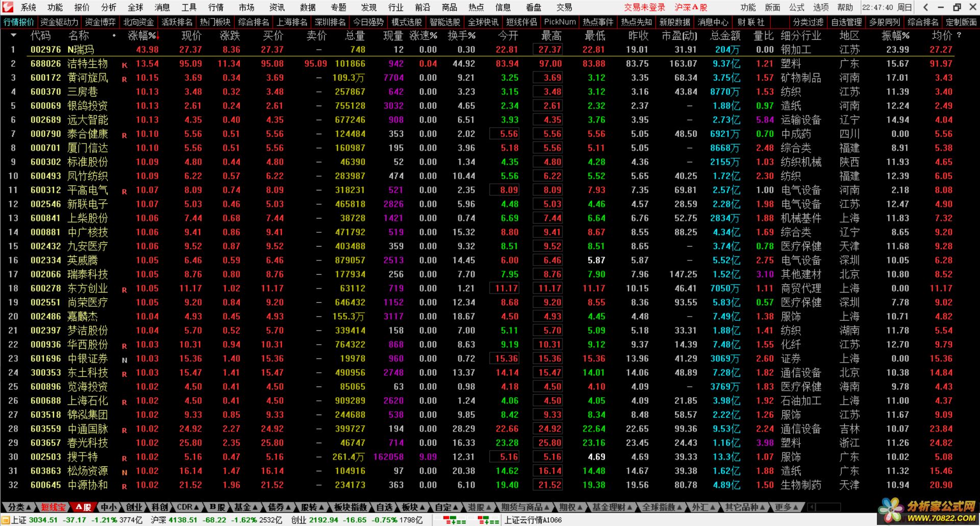This screenshot has width=980, height=526.
Task: Switch to the PickNum tab
Action: [x=560, y=22]
